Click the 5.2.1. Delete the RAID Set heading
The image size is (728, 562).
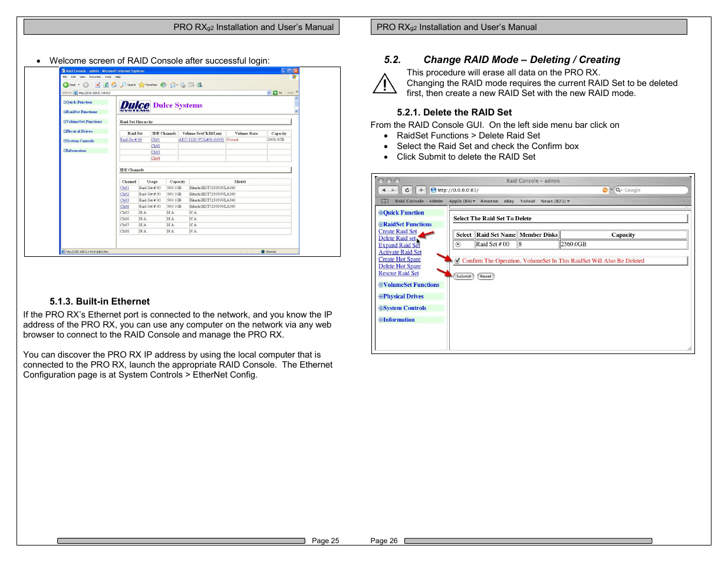tap(454, 113)
